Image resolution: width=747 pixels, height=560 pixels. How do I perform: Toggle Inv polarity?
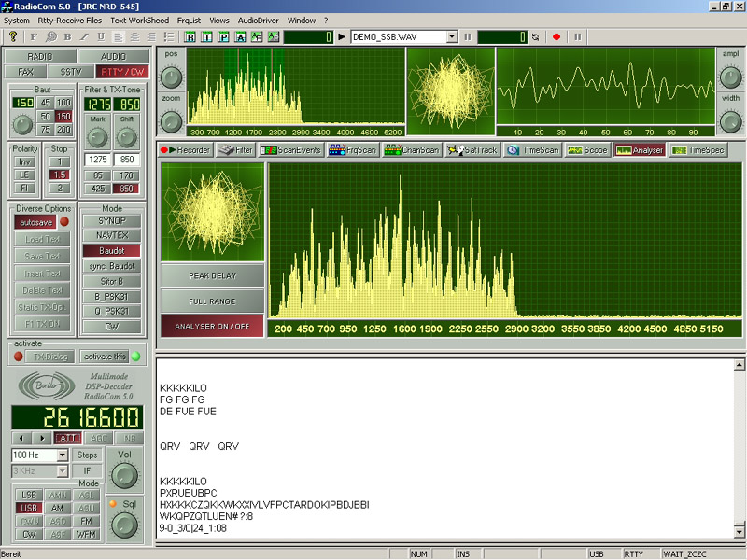tap(24, 161)
